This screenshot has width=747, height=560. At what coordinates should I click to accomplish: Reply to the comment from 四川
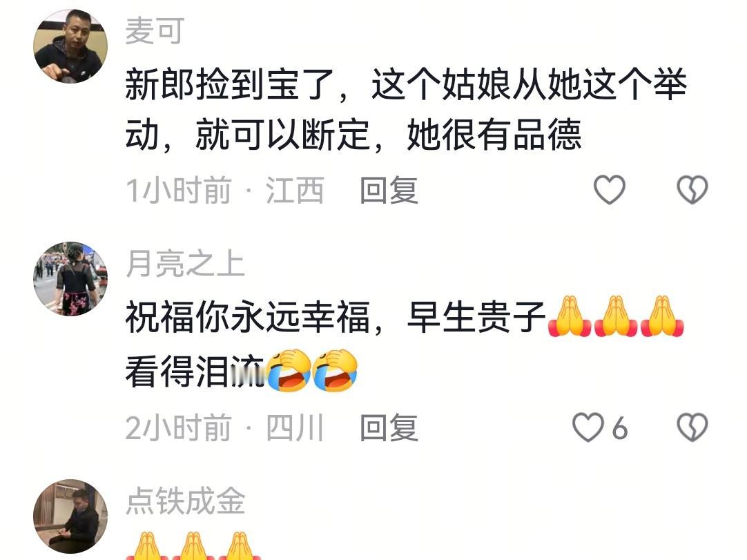(x=389, y=427)
